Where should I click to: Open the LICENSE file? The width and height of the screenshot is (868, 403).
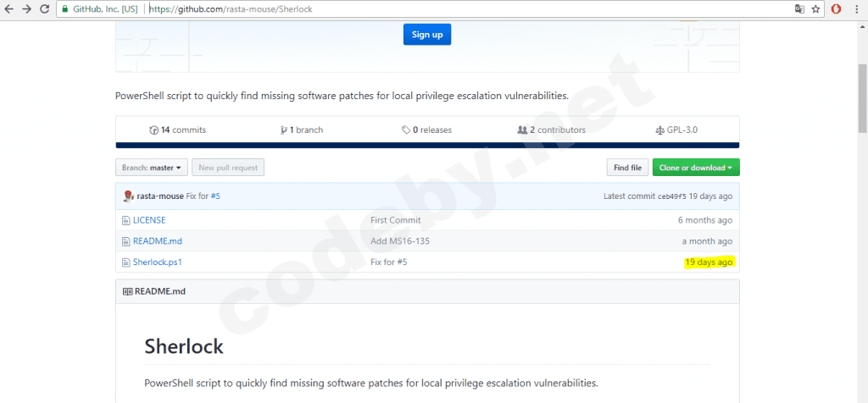click(x=149, y=220)
